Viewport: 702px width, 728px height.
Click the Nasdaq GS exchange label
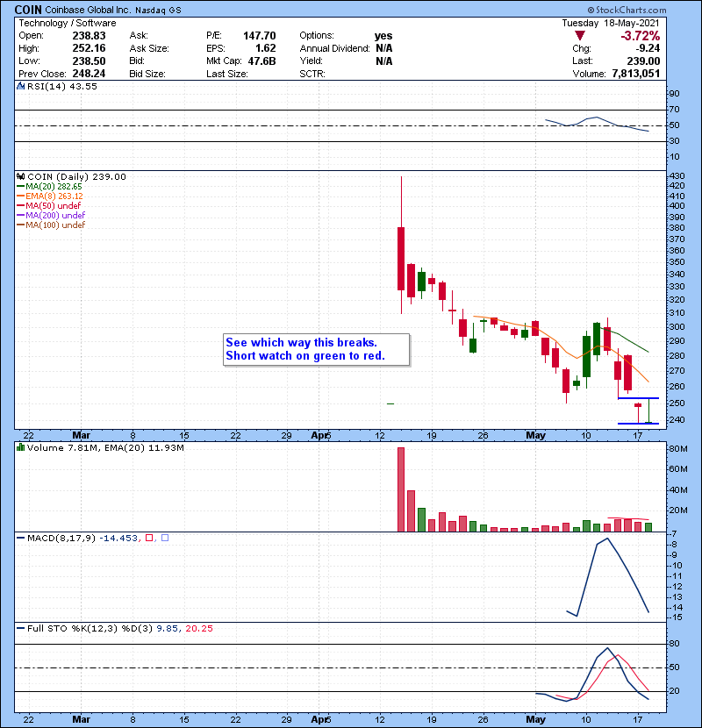coord(159,11)
